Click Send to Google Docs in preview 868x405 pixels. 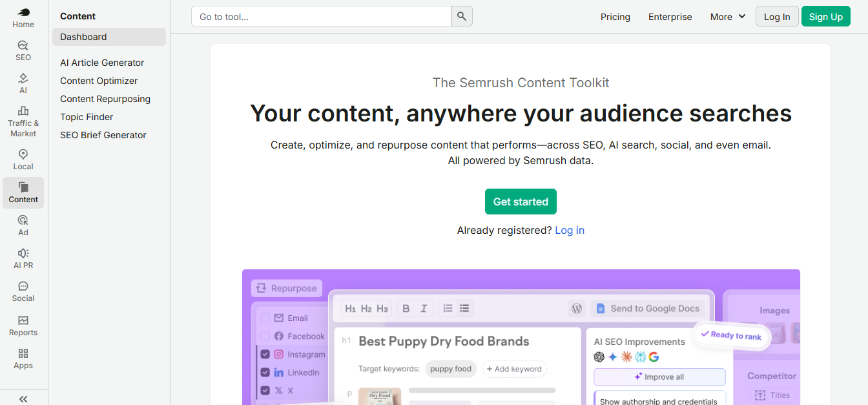(x=648, y=309)
